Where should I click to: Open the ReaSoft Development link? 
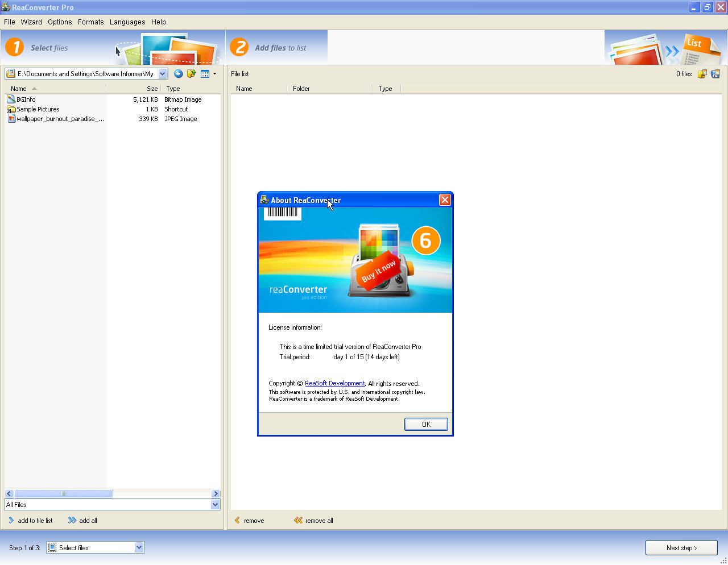click(x=334, y=383)
